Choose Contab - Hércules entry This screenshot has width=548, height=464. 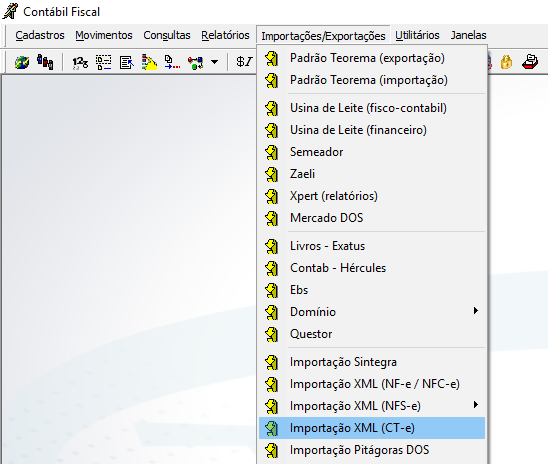pyautogui.click(x=372, y=268)
